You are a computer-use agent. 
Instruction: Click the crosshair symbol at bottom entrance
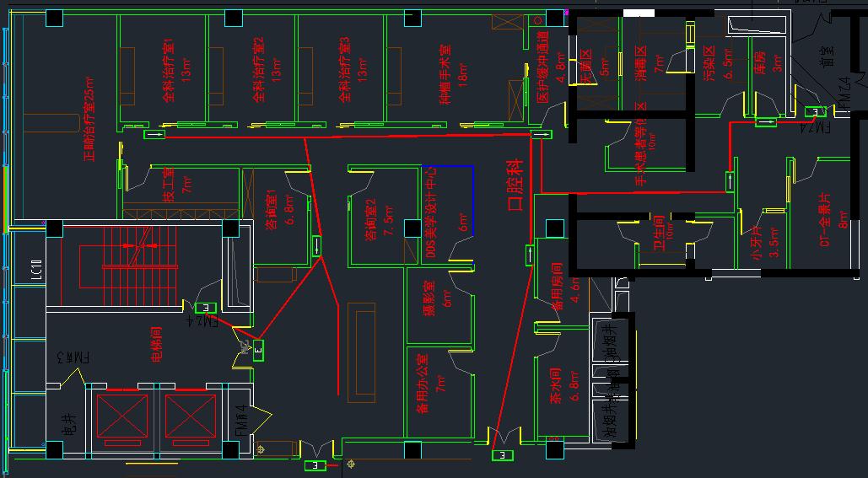pos(351,464)
